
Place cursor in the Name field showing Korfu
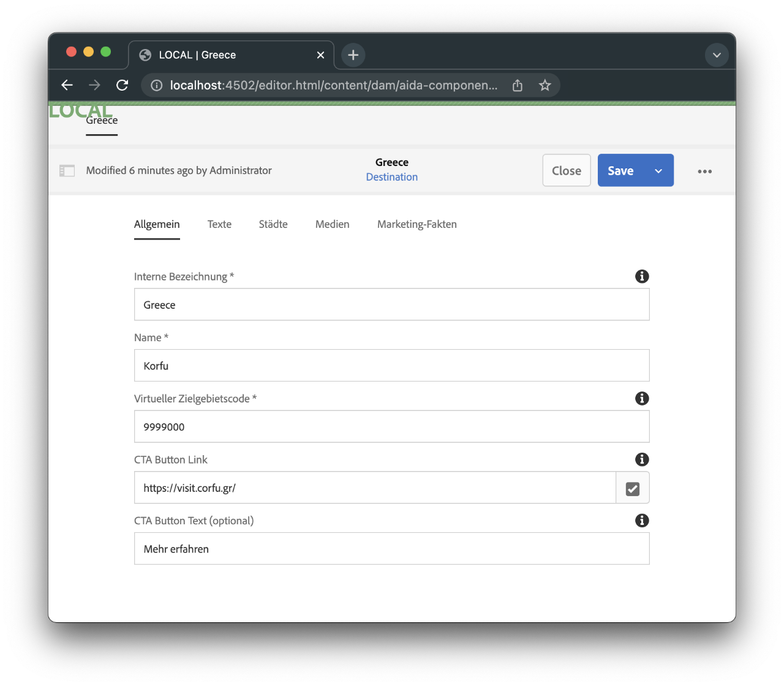tap(392, 365)
